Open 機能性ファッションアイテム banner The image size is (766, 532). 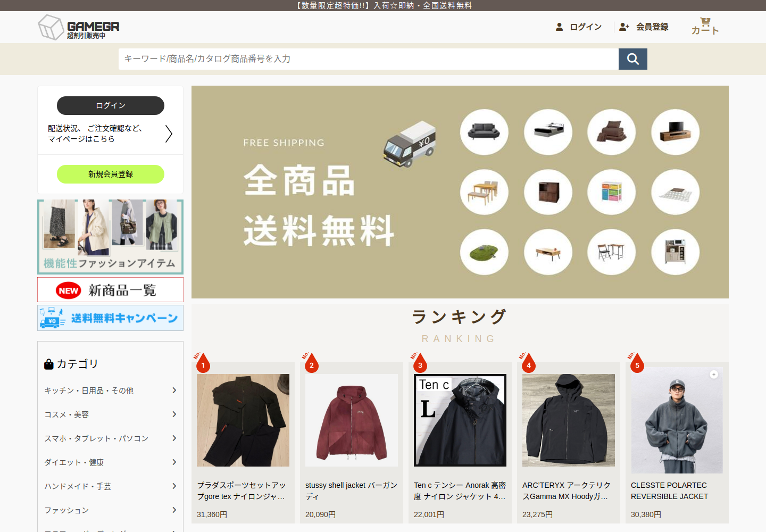pyautogui.click(x=111, y=237)
